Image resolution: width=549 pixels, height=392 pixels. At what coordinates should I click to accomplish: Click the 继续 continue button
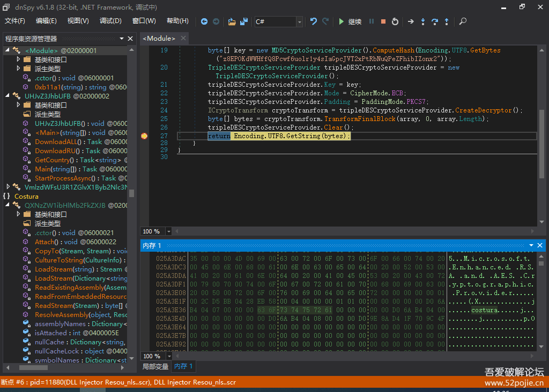(350, 21)
